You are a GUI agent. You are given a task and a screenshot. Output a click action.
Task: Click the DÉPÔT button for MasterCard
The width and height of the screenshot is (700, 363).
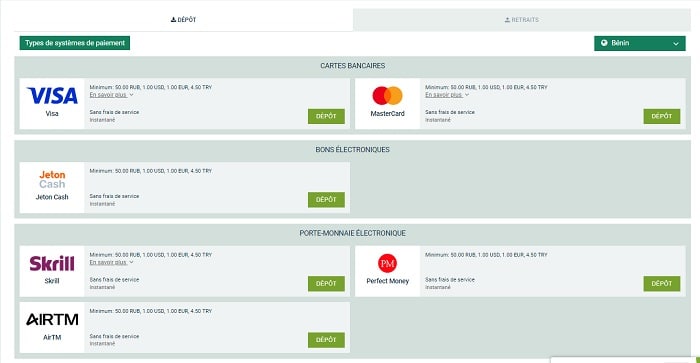[662, 116]
